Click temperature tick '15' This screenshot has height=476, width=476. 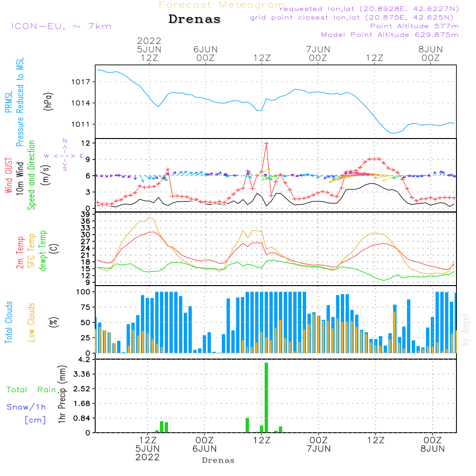86,268
